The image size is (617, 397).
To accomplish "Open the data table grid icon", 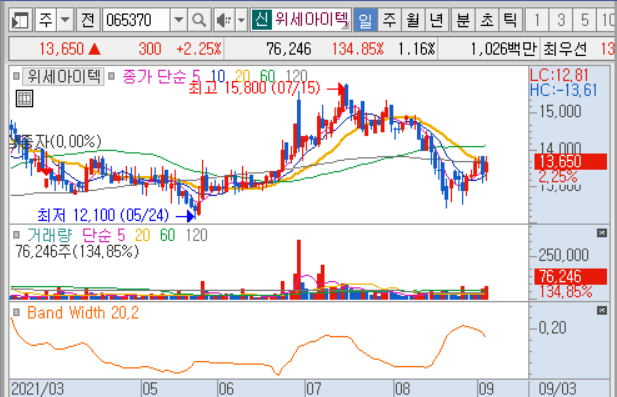I will pos(24,98).
